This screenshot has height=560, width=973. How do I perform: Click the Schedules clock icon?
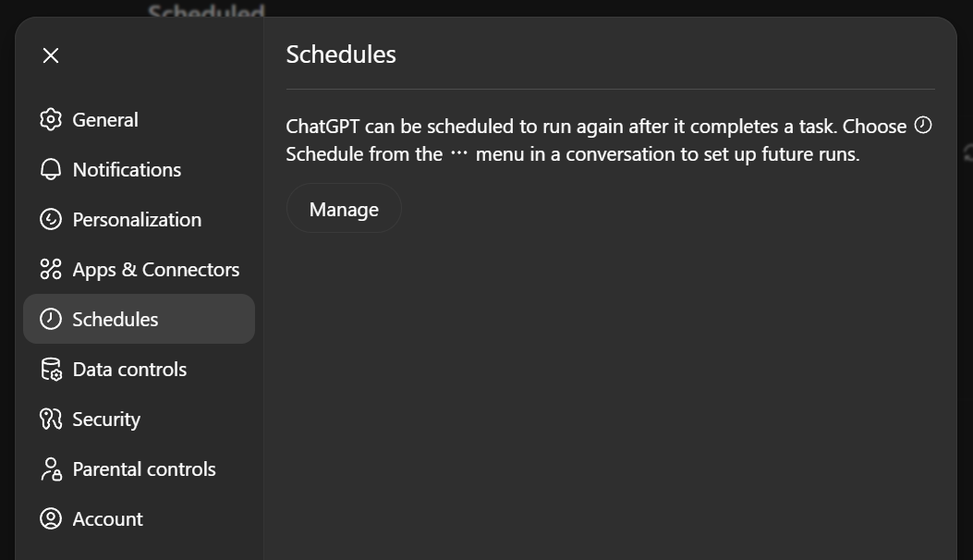click(53, 319)
